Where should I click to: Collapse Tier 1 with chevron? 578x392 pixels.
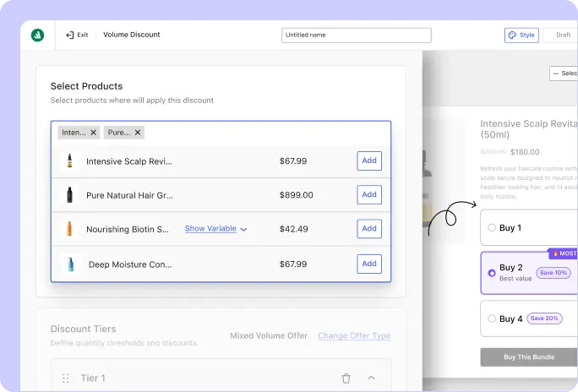pyautogui.click(x=371, y=378)
